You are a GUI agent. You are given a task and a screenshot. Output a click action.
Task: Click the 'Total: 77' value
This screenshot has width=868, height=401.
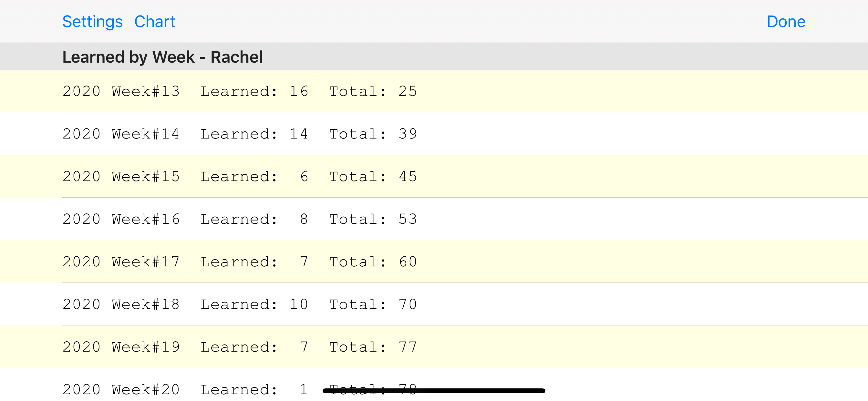tap(373, 347)
